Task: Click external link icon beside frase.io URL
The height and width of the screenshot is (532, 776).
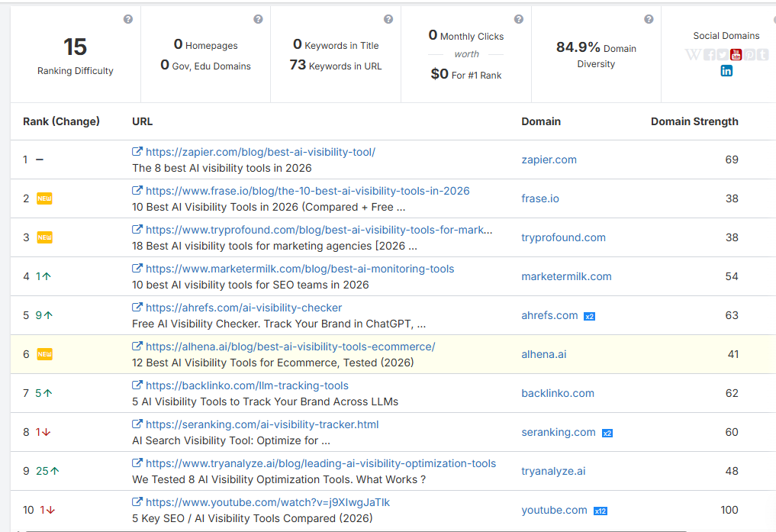Action: click(x=137, y=191)
